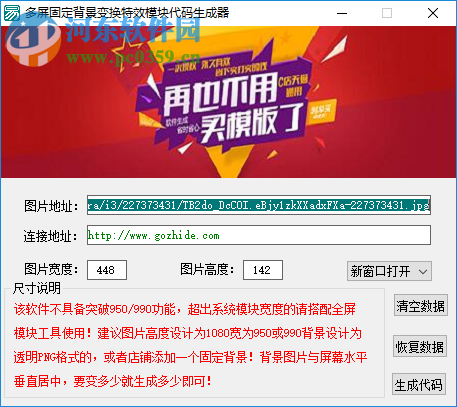Click the window title text
The image size is (457, 407).
(x=127, y=13)
